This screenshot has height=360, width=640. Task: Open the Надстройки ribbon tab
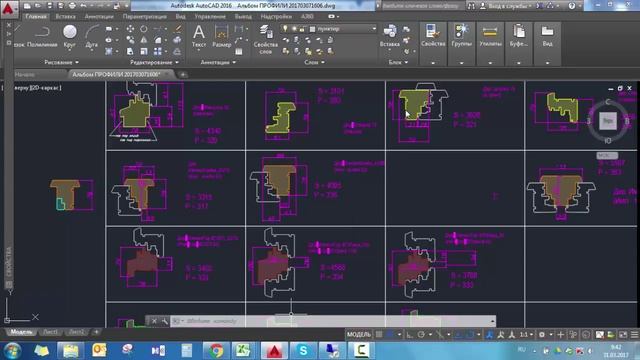[x=276, y=16]
